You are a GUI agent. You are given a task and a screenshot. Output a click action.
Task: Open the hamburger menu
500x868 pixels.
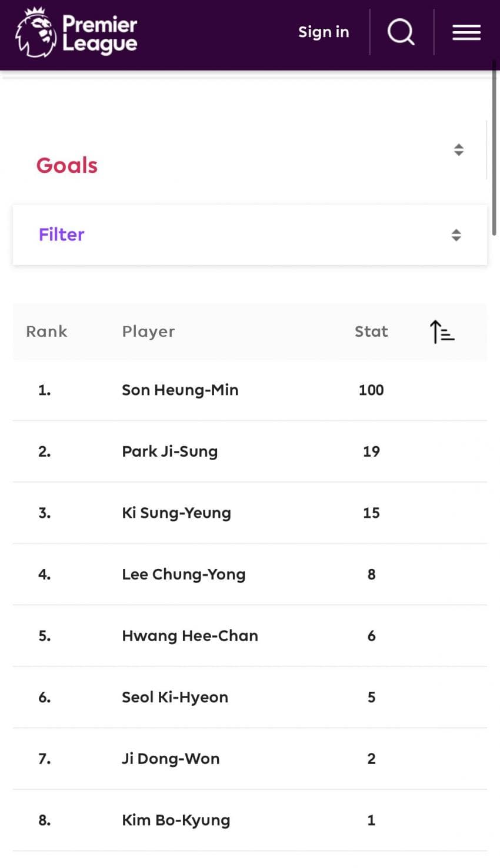(466, 32)
